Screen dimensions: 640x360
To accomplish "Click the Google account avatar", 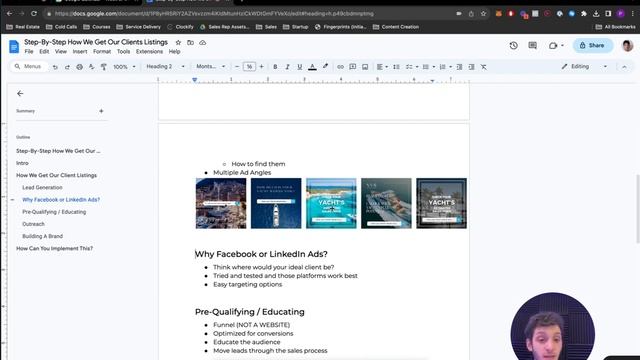I will coord(627,46).
